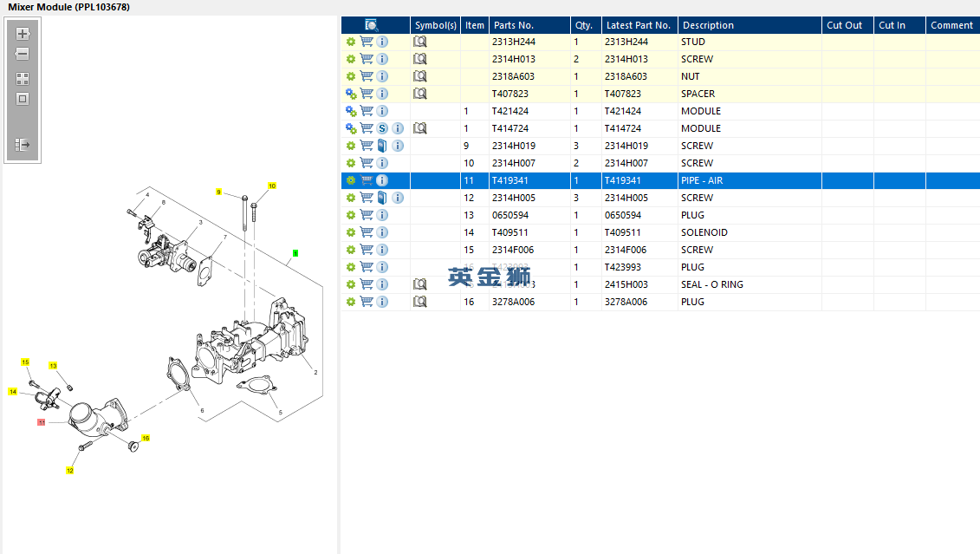
Task: Click the Cut Out column header
Action: [x=847, y=25]
